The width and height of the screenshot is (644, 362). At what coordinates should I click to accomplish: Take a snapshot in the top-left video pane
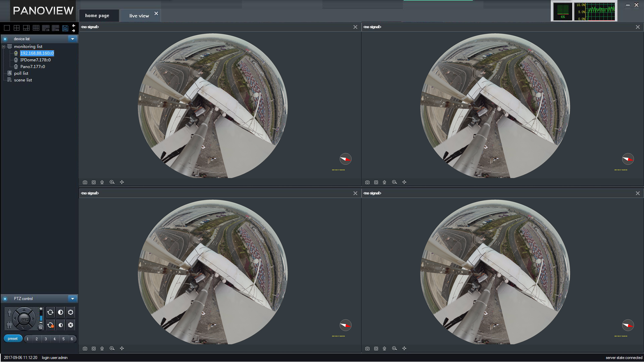click(85, 182)
